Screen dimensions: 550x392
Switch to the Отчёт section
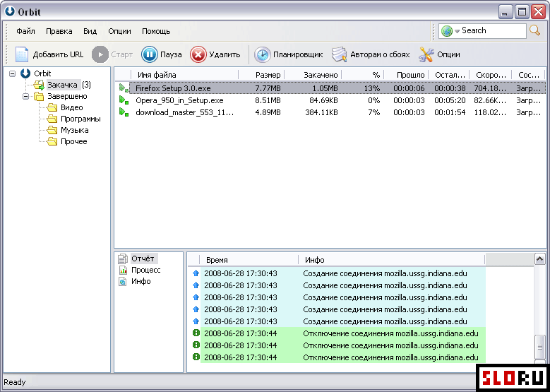144,259
